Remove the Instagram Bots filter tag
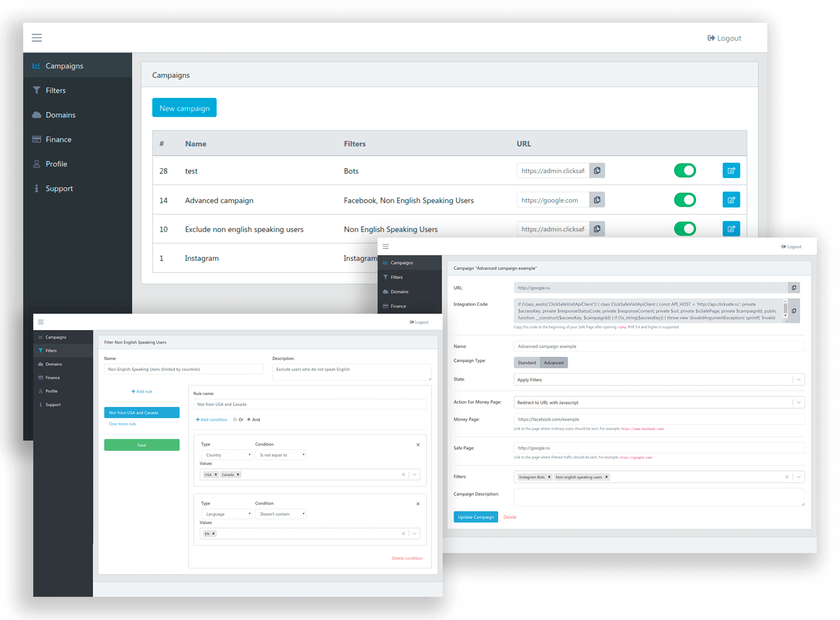This screenshot has height=620, width=840. click(549, 477)
